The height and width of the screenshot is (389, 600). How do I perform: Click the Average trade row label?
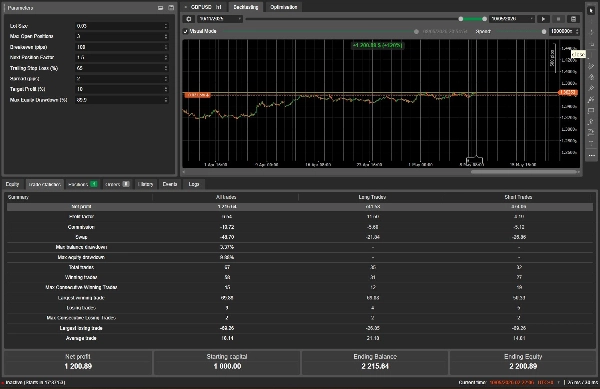click(81, 338)
